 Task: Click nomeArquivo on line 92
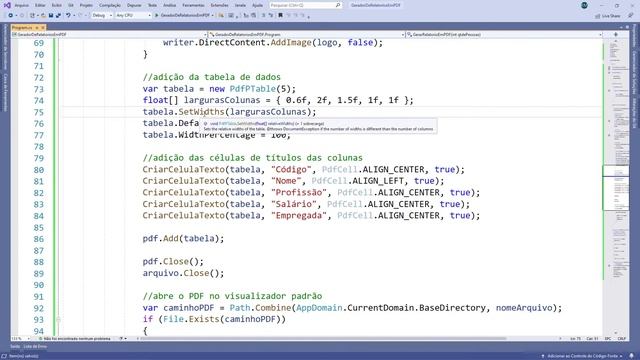tap(524, 308)
